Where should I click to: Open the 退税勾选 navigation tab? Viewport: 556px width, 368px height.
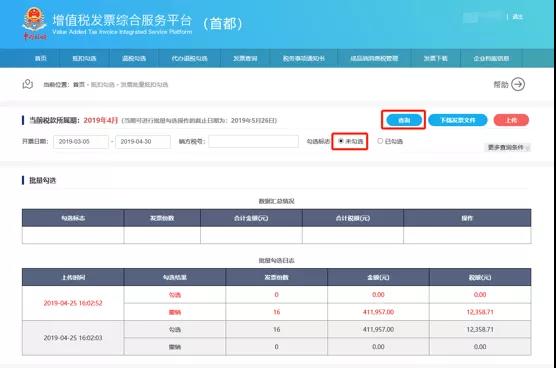(134, 58)
